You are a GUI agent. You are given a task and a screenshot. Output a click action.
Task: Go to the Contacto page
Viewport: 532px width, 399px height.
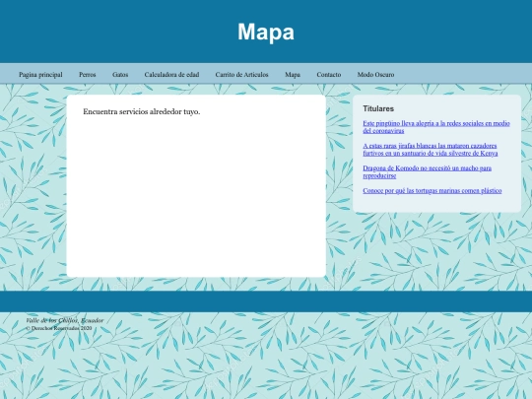(328, 75)
